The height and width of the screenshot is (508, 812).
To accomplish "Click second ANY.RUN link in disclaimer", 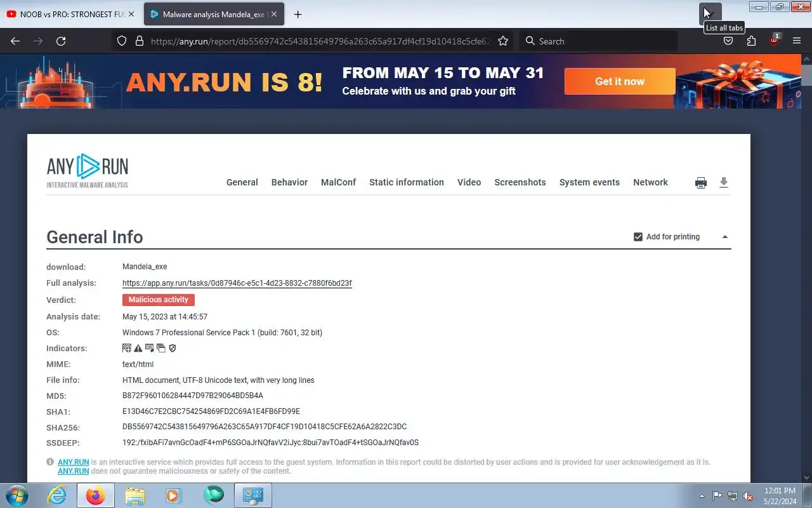I will pos(74,471).
